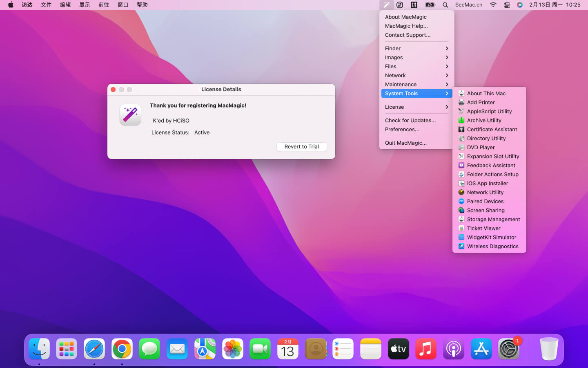Open About This Mac from System Tools submenu
Image resolution: width=588 pixels, height=368 pixels.
pyautogui.click(x=489, y=93)
